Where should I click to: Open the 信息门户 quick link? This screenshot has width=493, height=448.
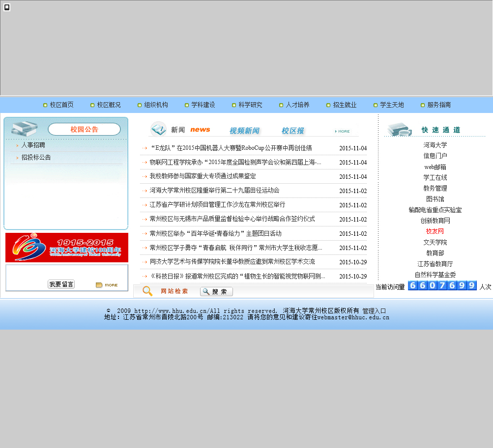435,156
